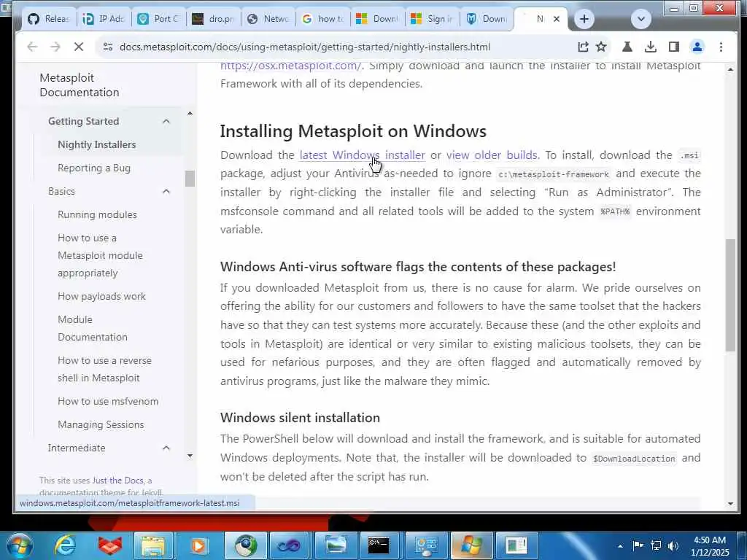
Task: Open the clock showing 4:50 AM
Action: pyautogui.click(x=711, y=545)
